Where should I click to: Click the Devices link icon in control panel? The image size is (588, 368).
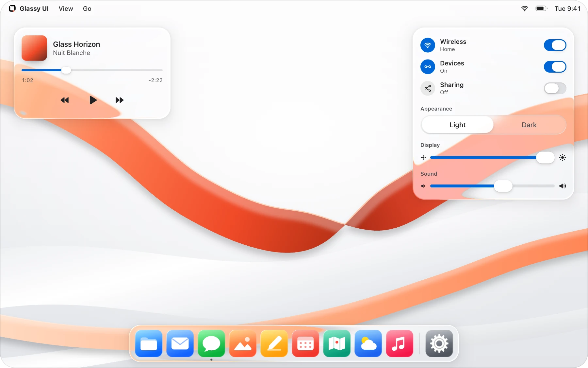(x=428, y=67)
